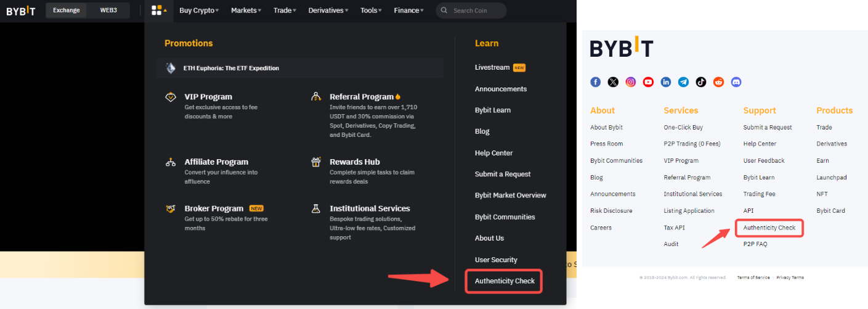Open Careers in the footer About column
The height and width of the screenshot is (309, 868).
[x=601, y=228]
